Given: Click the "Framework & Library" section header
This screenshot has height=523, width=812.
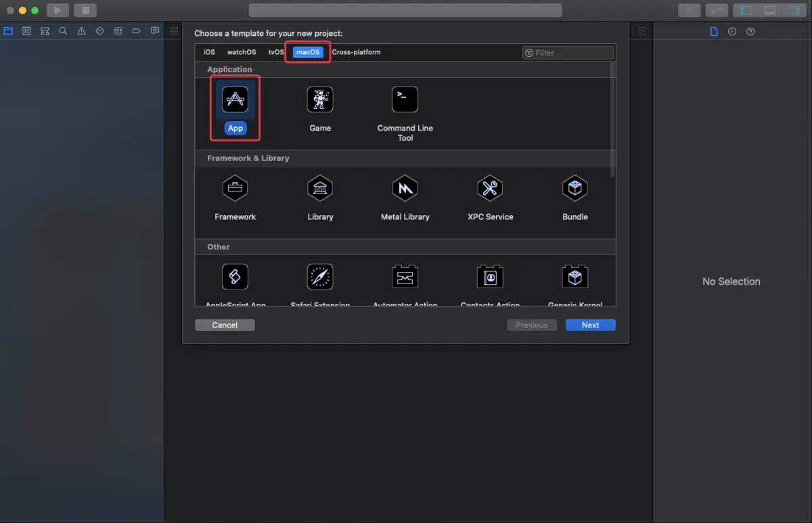Looking at the screenshot, I should [x=248, y=158].
